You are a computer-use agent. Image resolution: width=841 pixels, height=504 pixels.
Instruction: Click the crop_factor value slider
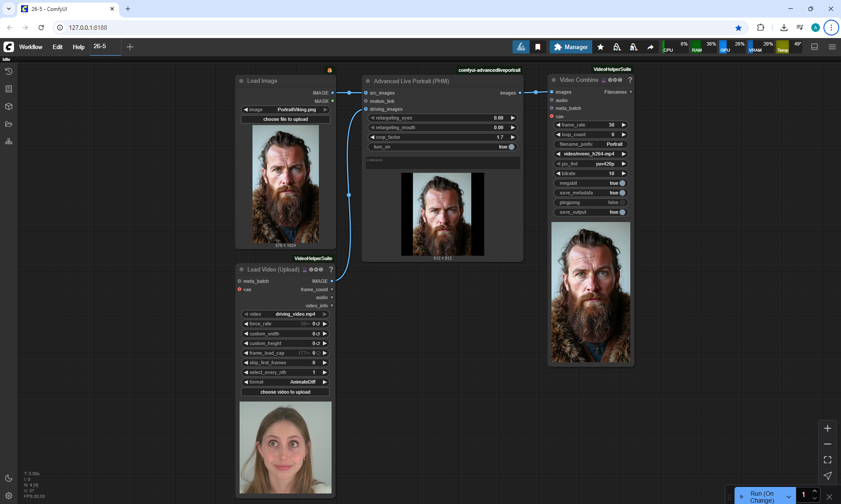(442, 137)
